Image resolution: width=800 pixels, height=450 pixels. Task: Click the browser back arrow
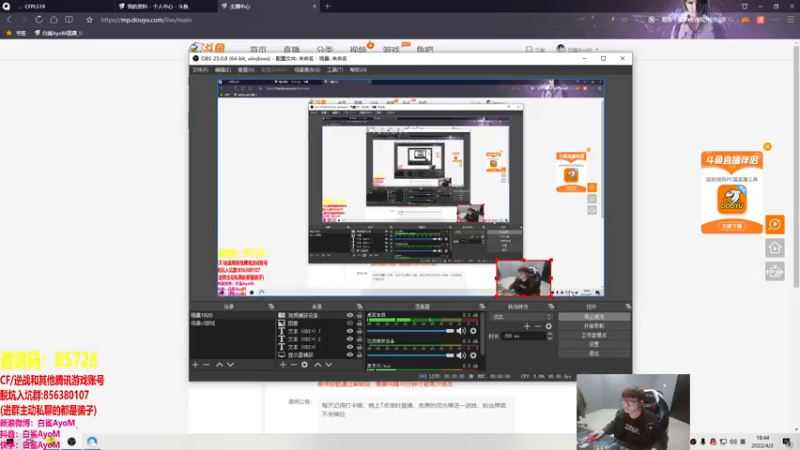(x=9, y=19)
